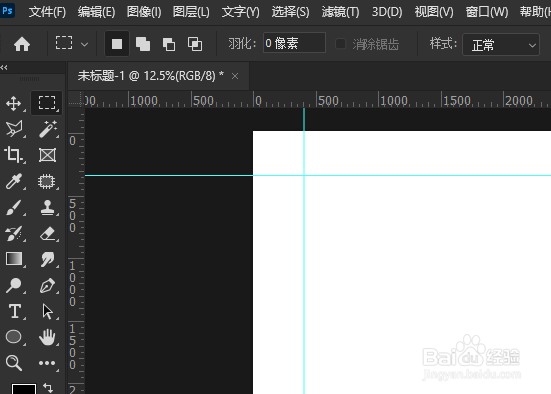
Task: Select the Ellipse shape tool
Action: point(13,337)
